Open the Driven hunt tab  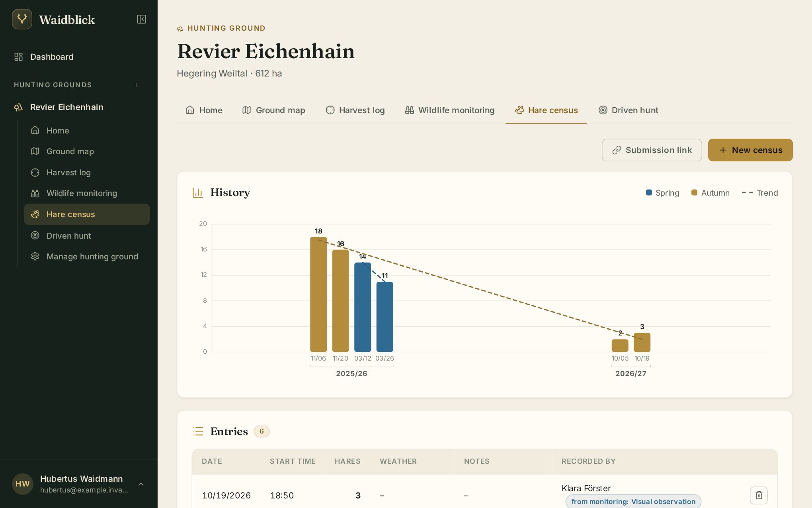tap(629, 110)
